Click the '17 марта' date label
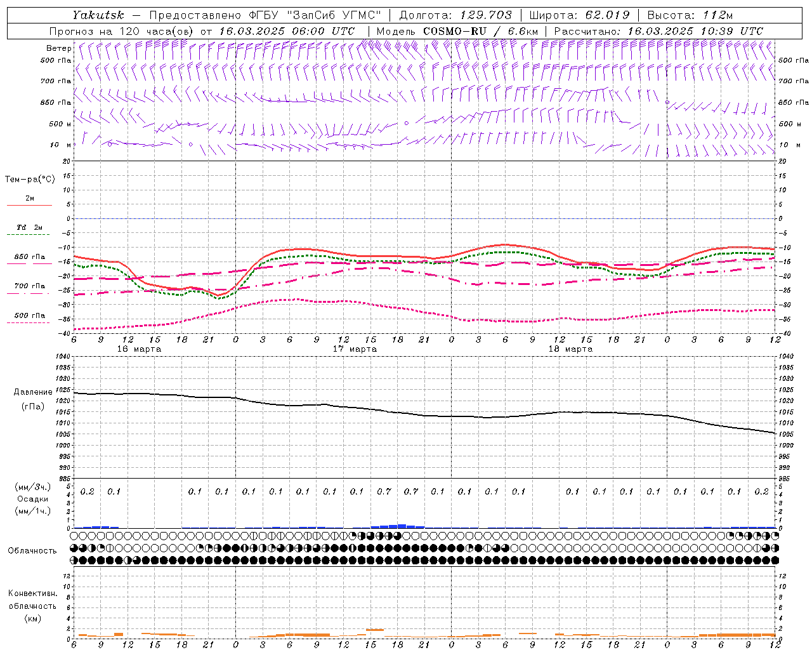The image size is (812, 650). click(355, 349)
